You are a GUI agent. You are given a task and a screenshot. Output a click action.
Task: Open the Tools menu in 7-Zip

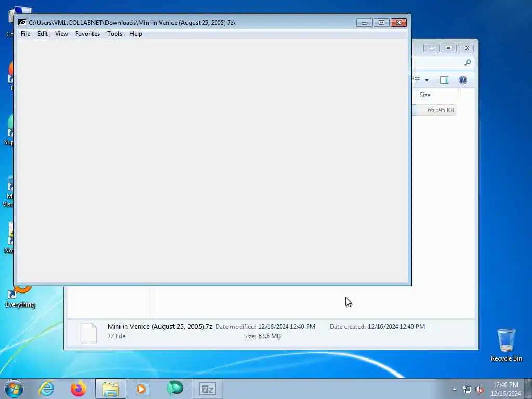coord(114,34)
